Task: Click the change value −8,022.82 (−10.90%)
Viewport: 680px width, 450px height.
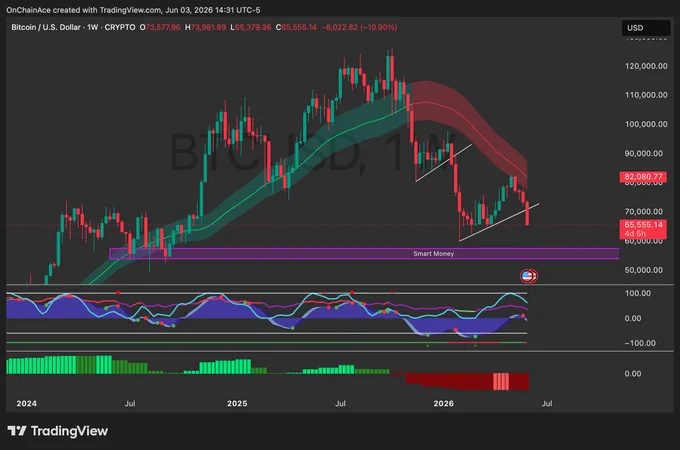Action: [x=359, y=27]
